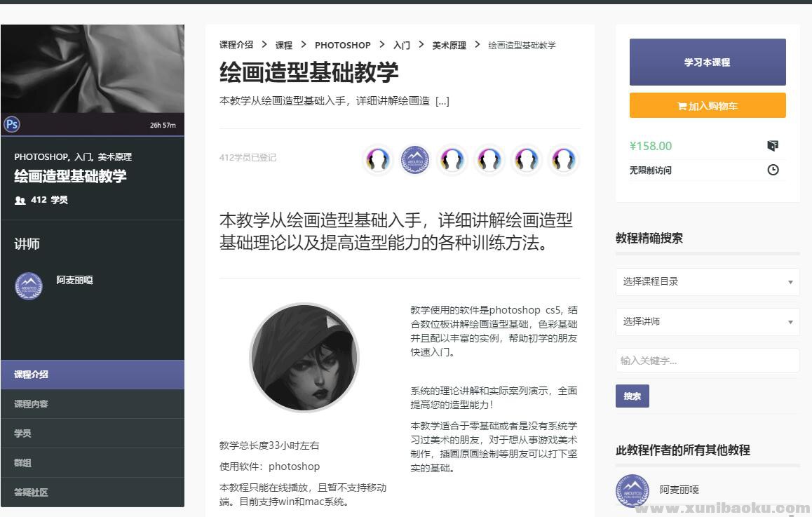Click the price tag icon beside ¥158.00

pyautogui.click(x=773, y=146)
